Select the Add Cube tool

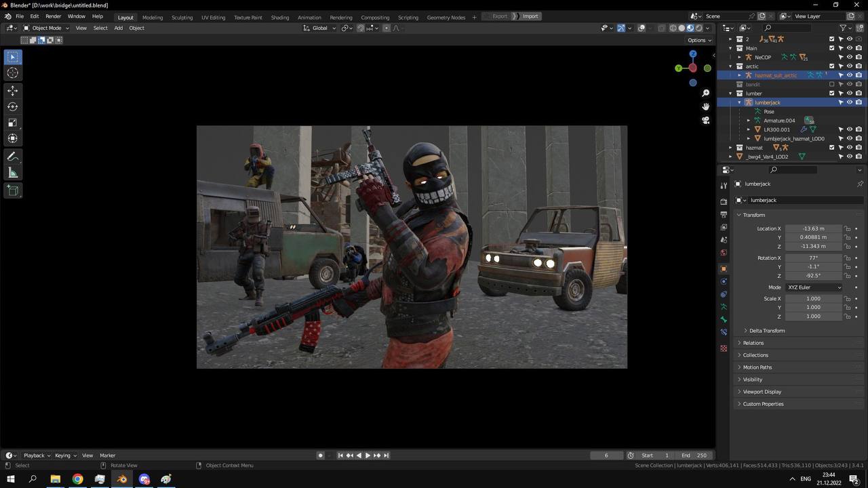coord(12,190)
